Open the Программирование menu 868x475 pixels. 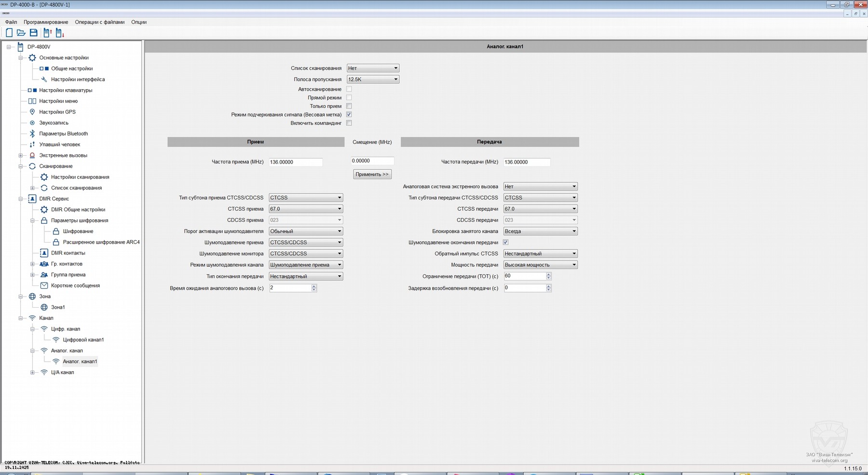(x=46, y=22)
